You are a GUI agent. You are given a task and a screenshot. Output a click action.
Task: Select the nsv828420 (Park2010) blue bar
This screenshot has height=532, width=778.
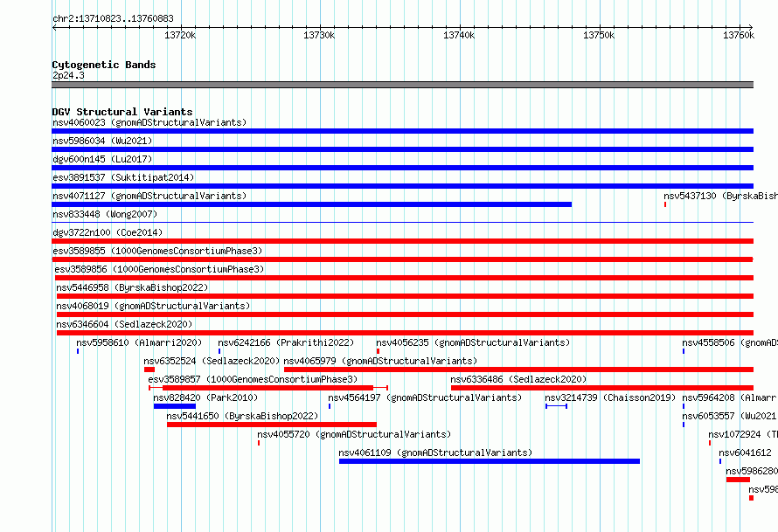[x=175, y=406]
